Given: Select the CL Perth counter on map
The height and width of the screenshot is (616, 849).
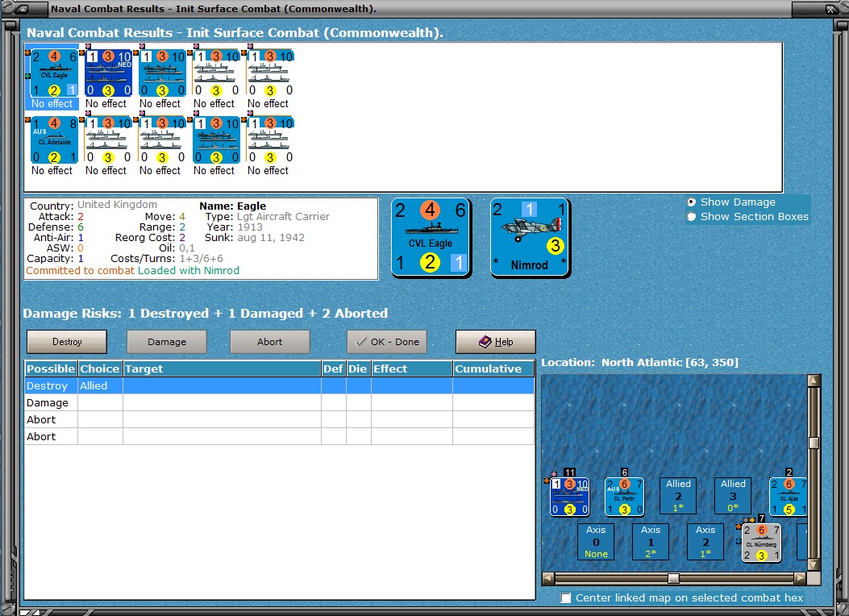Looking at the screenshot, I should 624,496.
